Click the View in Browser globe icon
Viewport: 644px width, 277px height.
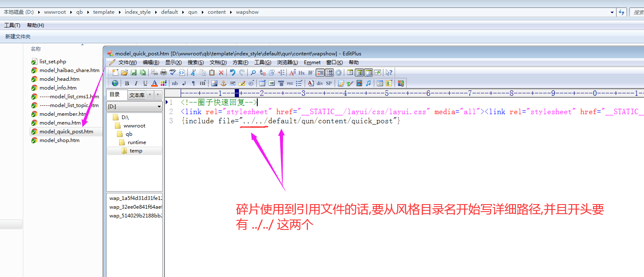click(x=115, y=83)
